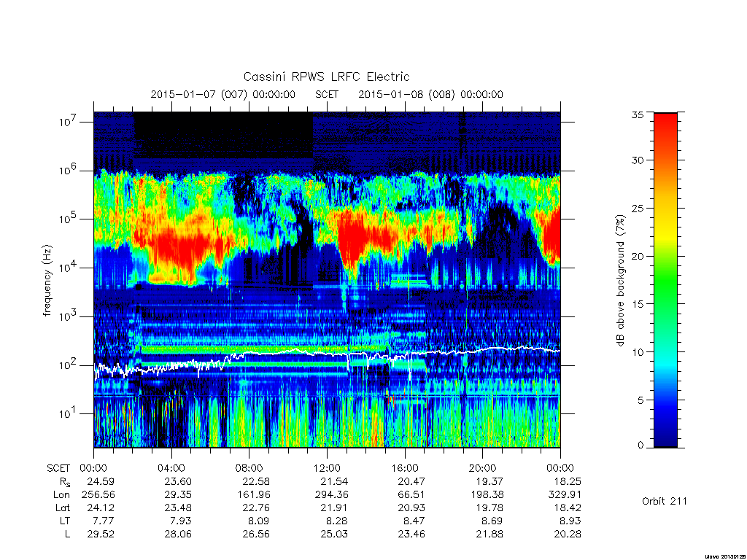747x560 pixels.
Task: Click the L value 20.28
Action: coord(568,534)
